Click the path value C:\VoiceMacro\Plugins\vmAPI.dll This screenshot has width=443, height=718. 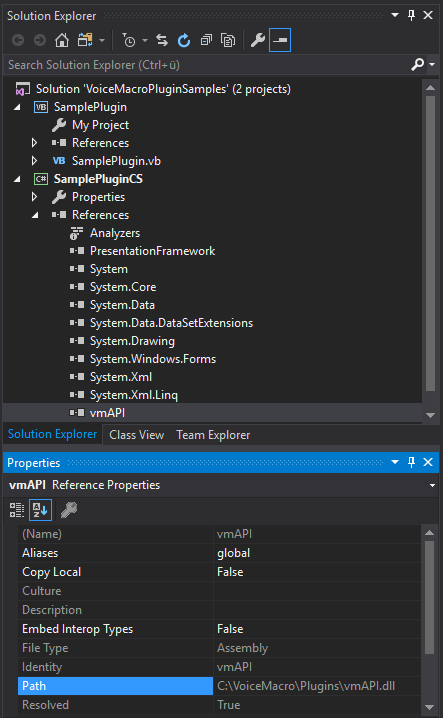click(306, 686)
